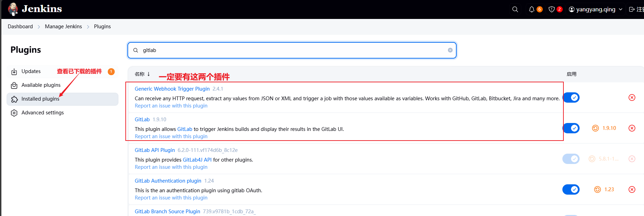Toggle GitLab Authentication plugin switch
This screenshot has width=644, height=216.
coord(571,189)
